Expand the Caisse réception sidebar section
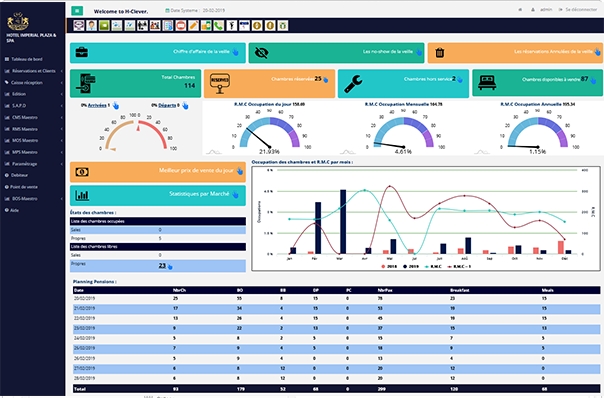Screen dimensions: 604x398 point(33,82)
